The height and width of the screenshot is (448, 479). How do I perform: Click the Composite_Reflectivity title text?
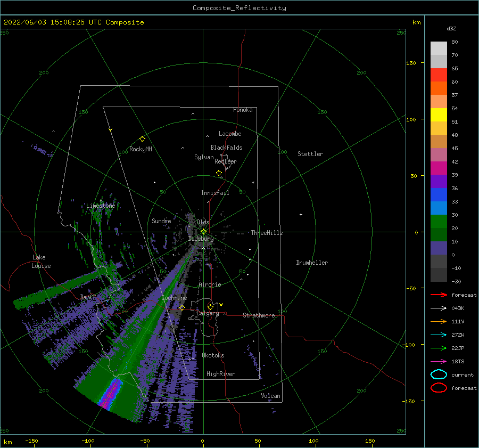(239, 8)
